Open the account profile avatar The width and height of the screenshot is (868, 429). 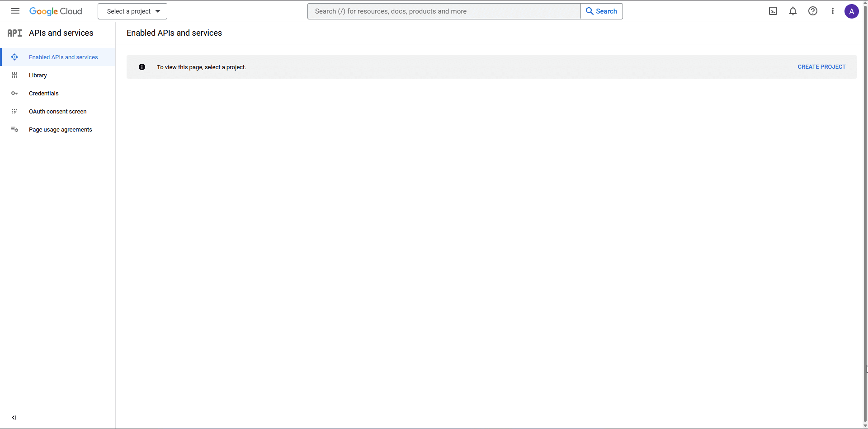[x=852, y=11]
